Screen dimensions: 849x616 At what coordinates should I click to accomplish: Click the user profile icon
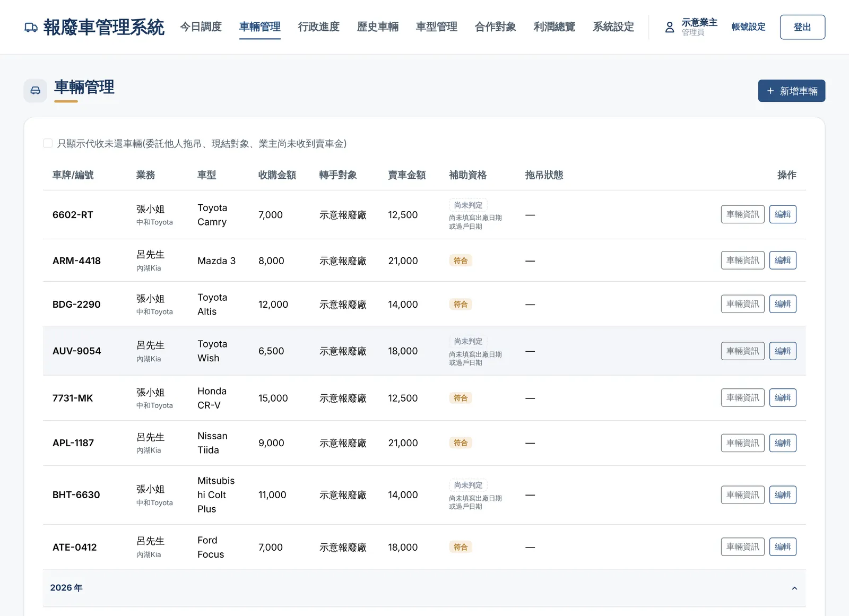670,27
